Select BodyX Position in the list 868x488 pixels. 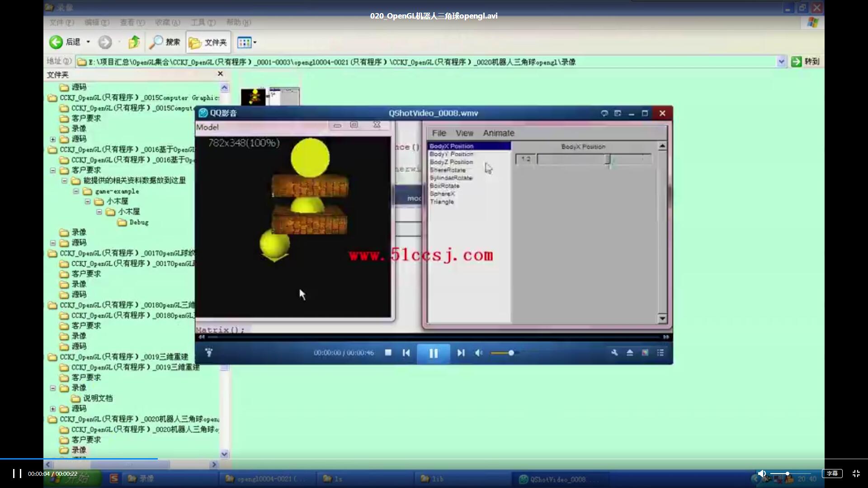coord(469,146)
